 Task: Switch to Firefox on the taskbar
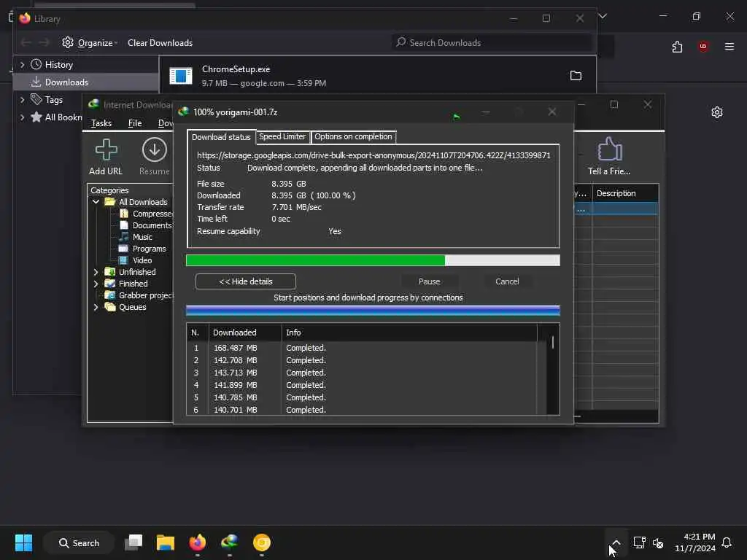tap(197, 542)
